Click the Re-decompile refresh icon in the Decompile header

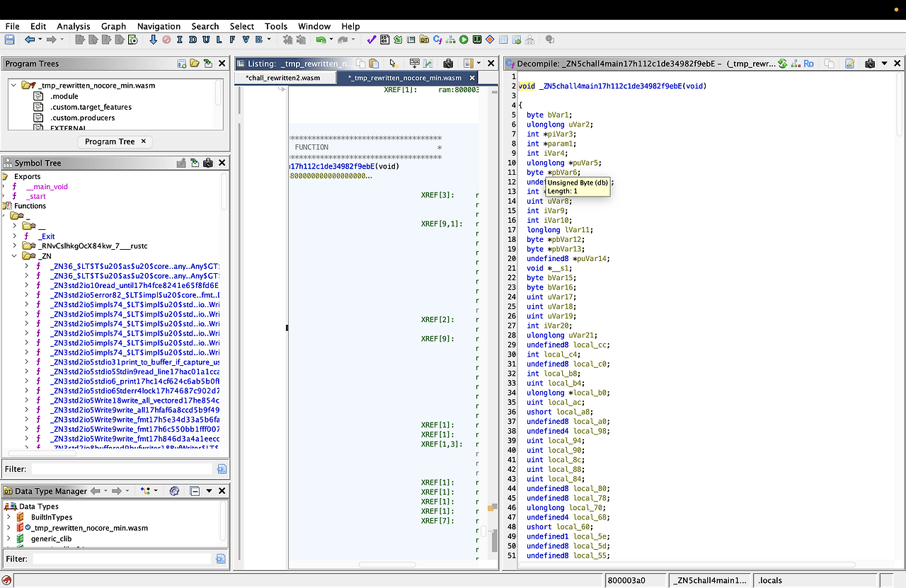click(x=783, y=64)
